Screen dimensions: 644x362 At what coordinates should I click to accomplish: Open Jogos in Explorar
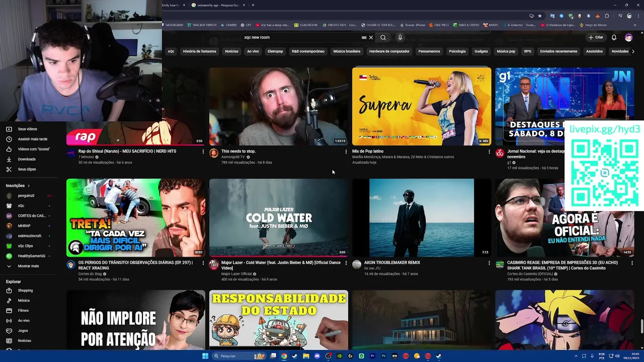(x=23, y=331)
